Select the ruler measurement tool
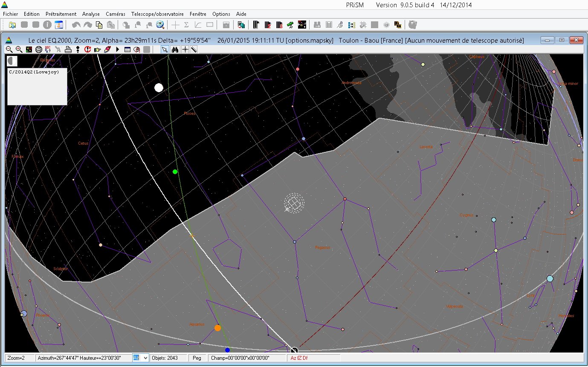588x367 pixels. [x=194, y=50]
